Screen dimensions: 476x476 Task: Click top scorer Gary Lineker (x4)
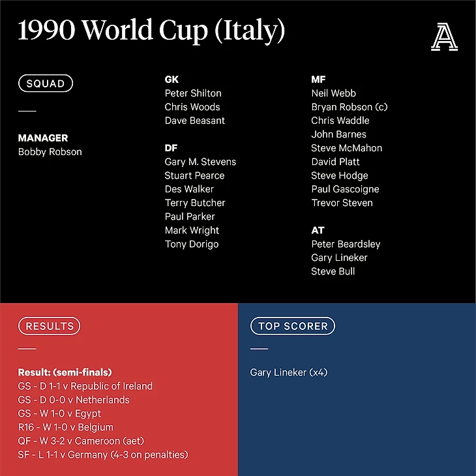(289, 372)
